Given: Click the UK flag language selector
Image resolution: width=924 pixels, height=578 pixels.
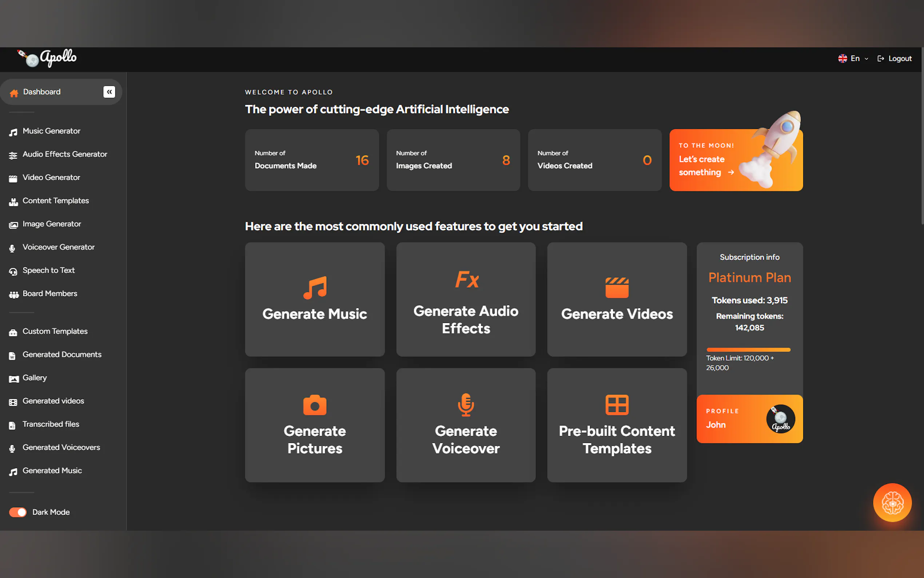Looking at the screenshot, I should [x=842, y=59].
